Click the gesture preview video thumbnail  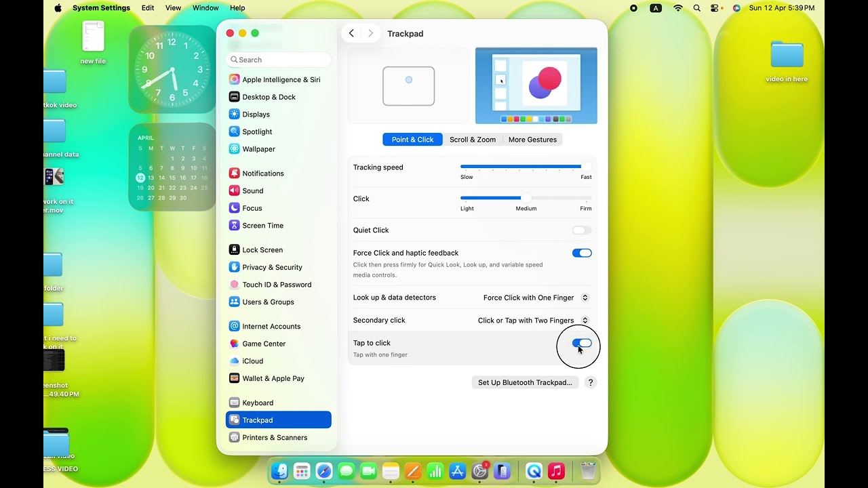(x=536, y=85)
